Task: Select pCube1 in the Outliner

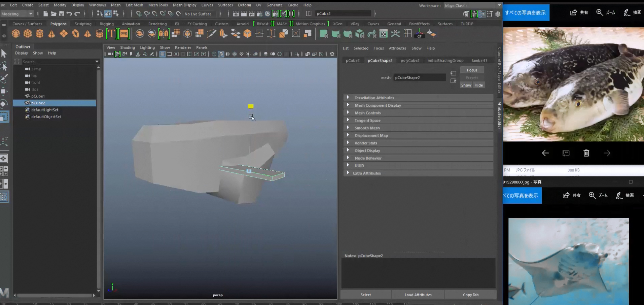Action: (38, 96)
